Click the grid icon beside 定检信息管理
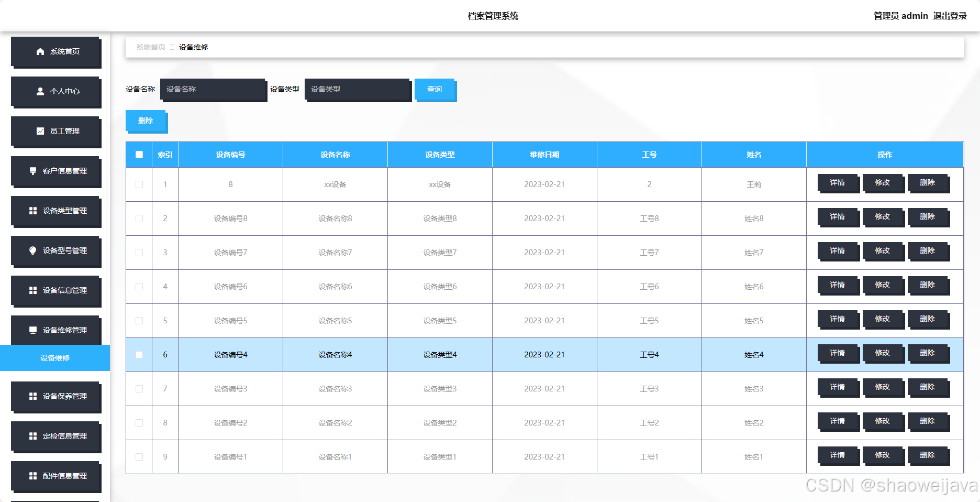The image size is (980, 502). pyautogui.click(x=33, y=436)
